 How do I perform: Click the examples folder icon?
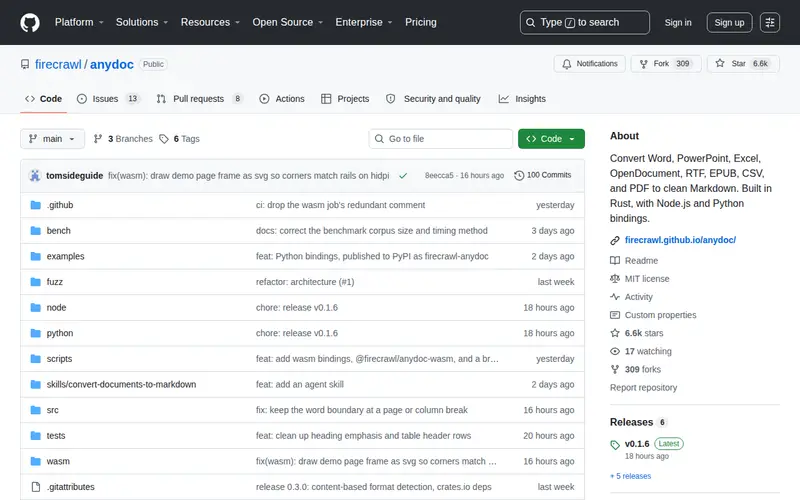pos(35,256)
